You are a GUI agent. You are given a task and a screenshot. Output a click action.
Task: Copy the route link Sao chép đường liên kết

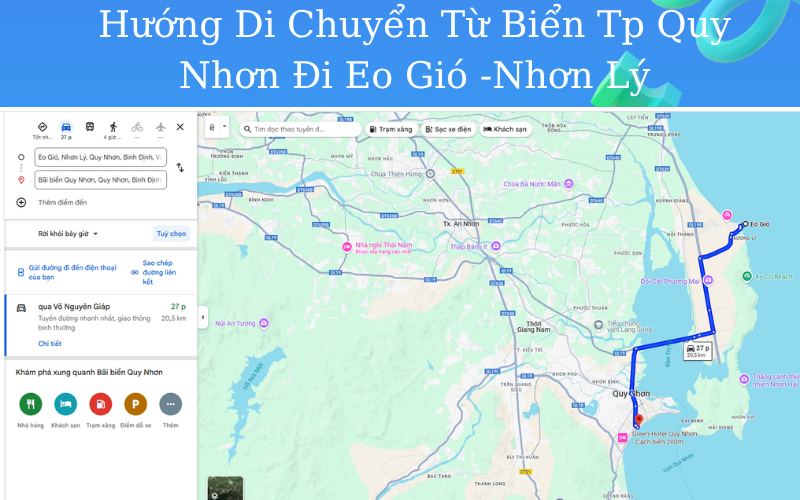(155, 272)
